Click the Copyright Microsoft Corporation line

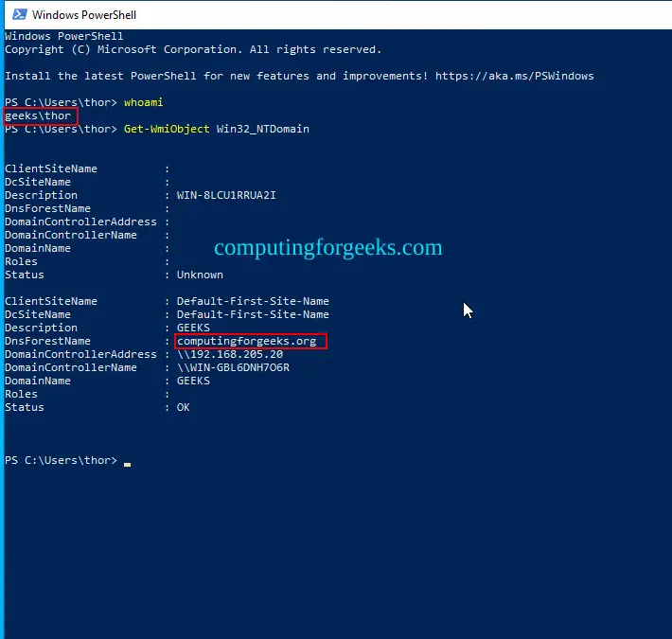pos(193,50)
